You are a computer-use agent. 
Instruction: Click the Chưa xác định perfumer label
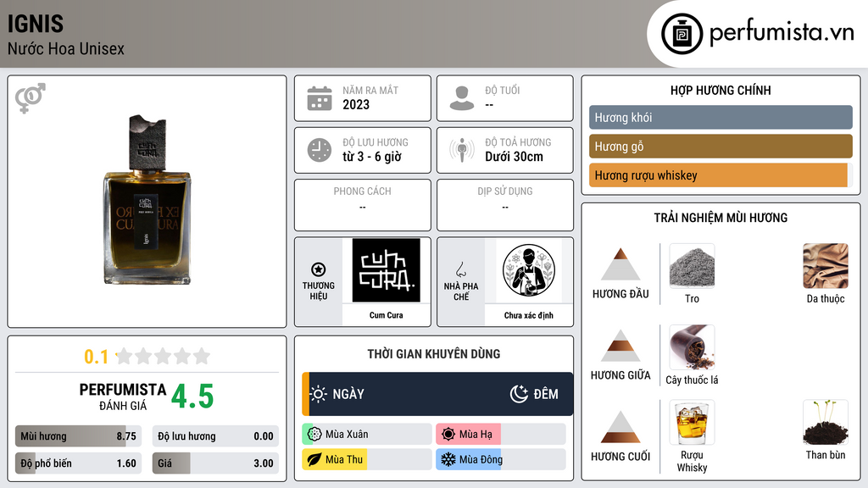pyautogui.click(x=529, y=315)
